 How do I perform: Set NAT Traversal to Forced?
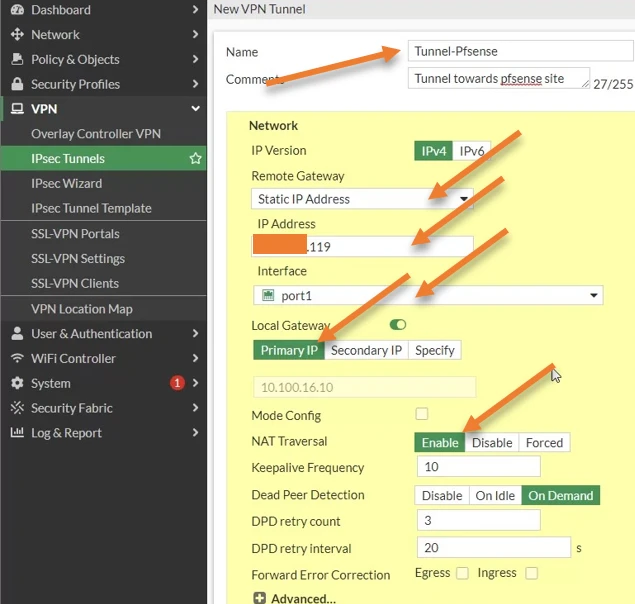[544, 442]
